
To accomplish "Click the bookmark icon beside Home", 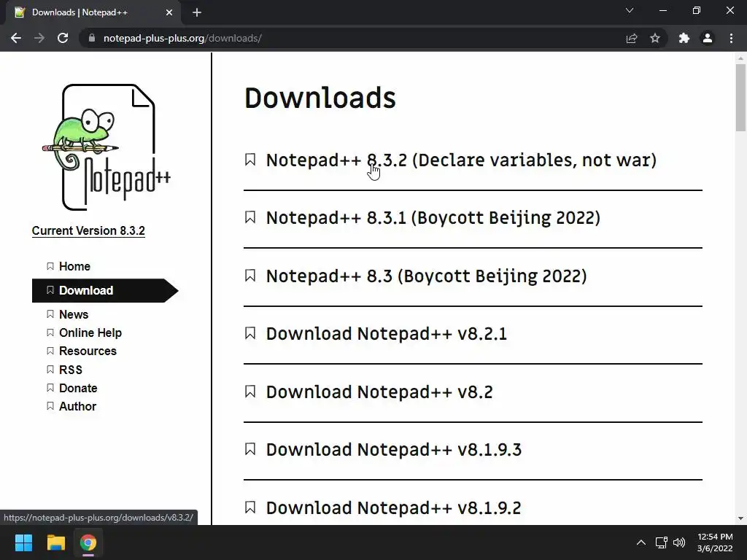I will coord(50,266).
